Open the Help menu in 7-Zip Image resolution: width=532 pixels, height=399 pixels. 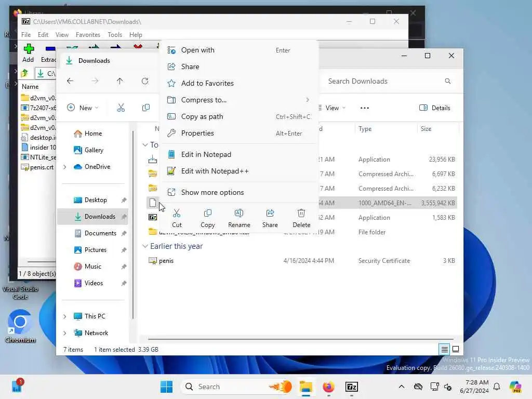point(136,35)
